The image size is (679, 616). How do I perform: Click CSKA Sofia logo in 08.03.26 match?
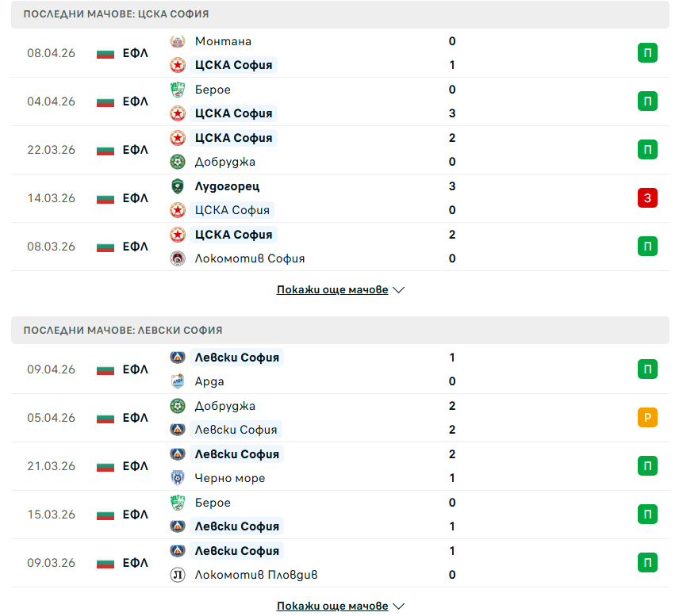(x=178, y=235)
